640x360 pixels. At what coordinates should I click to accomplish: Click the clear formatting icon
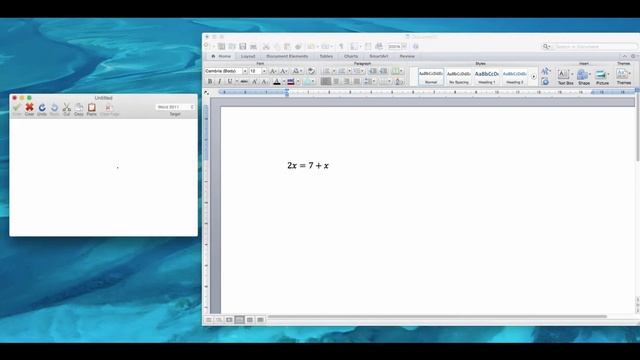point(311,71)
